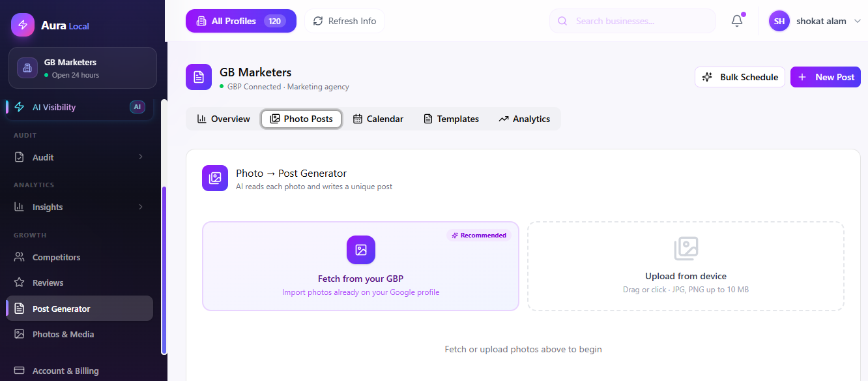The height and width of the screenshot is (381, 868).
Task: Open the Templates tab
Action: pos(451,119)
